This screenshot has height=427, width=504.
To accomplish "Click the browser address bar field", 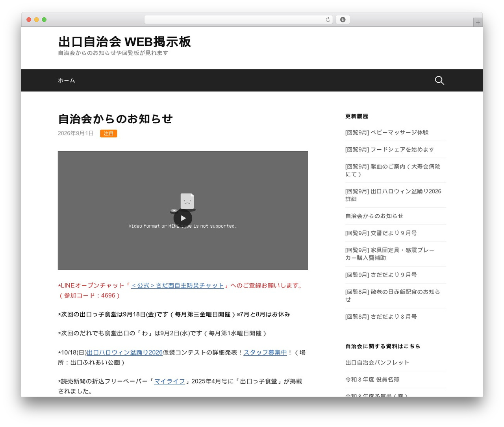I will click(238, 20).
